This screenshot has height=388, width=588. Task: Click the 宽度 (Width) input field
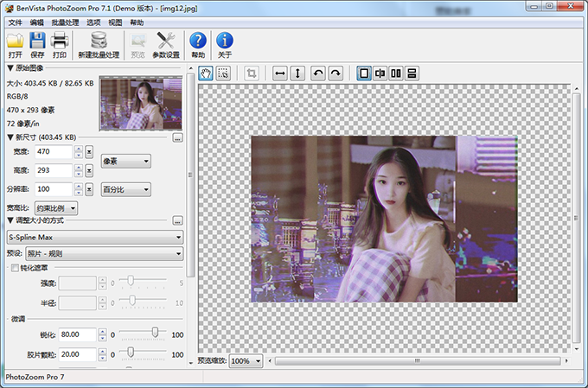point(53,152)
